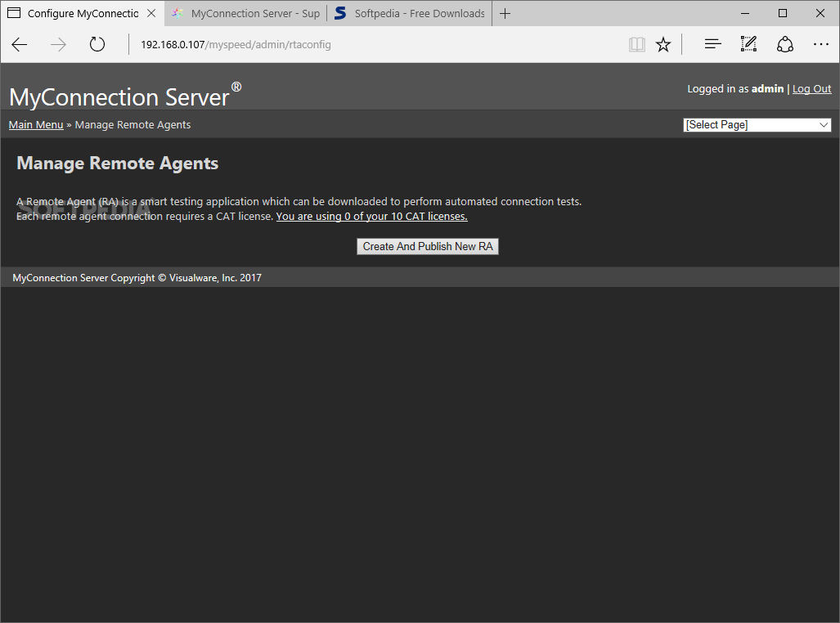Click the Manage Remote Agents breadcrumb text
The height and width of the screenshot is (623, 840).
tap(133, 125)
